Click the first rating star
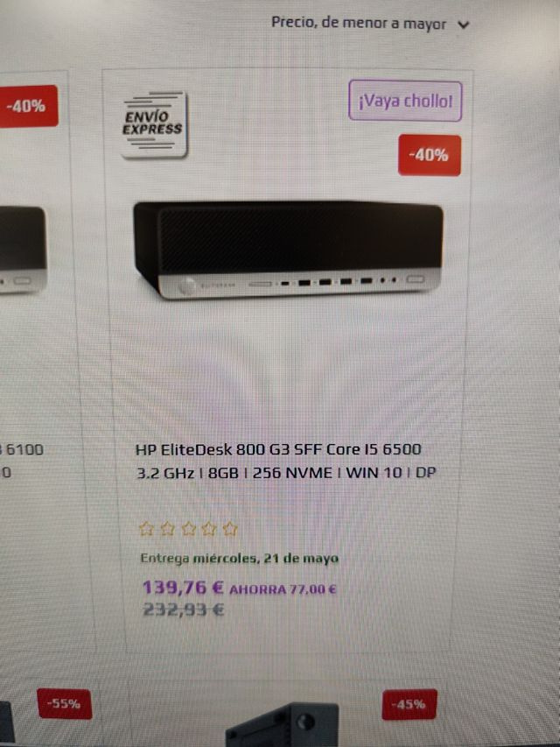 [146, 529]
